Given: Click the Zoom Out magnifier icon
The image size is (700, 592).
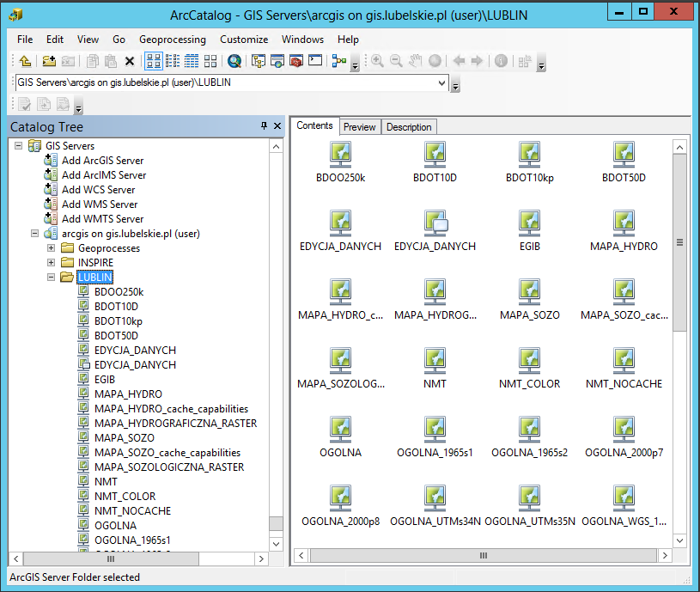Looking at the screenshot, I should click(397, 61).
